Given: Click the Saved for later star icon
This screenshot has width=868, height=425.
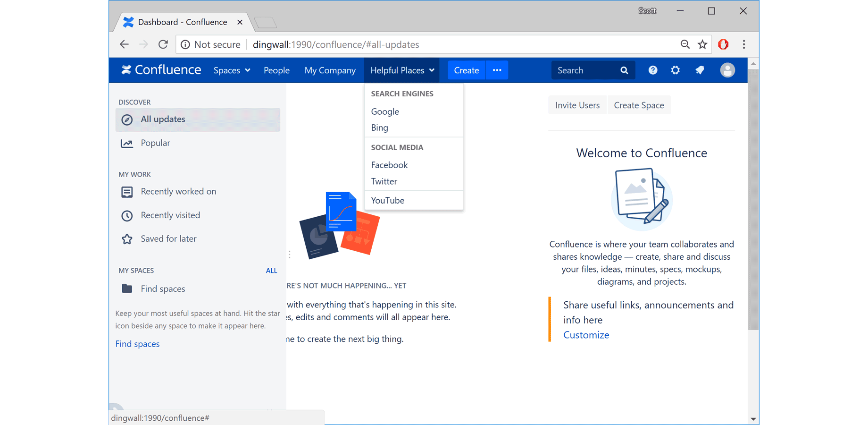Looking at the screenshot, I should click(127, 239).
